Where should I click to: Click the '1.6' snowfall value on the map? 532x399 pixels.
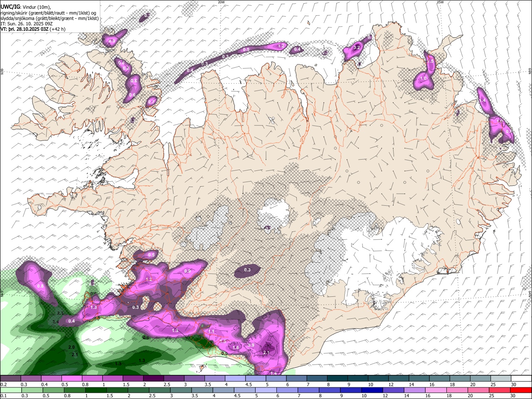tap(236, 347)
